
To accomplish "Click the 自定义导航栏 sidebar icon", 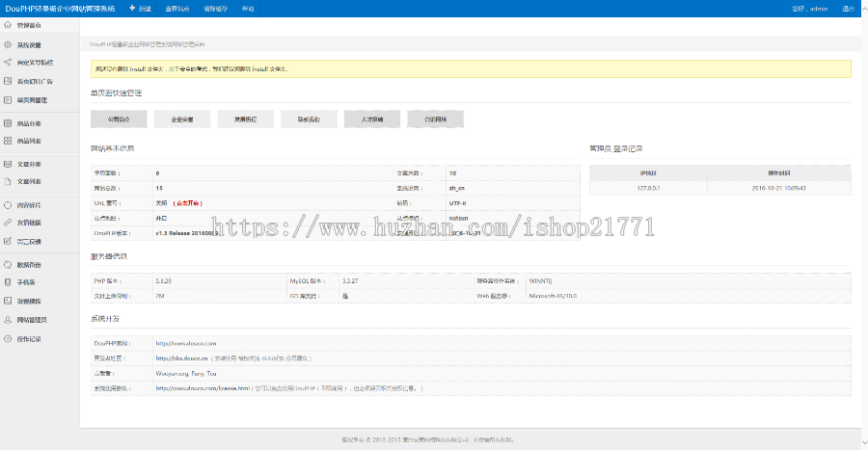I will [x=9, y=63].
